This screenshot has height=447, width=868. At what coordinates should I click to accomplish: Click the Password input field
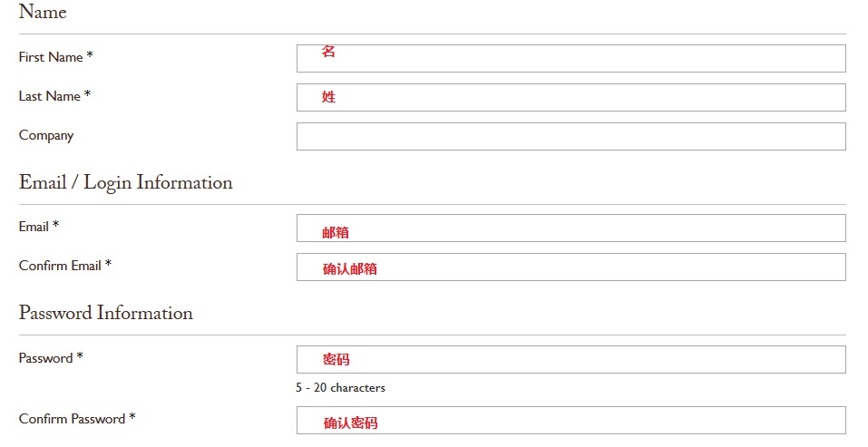coord(571,359)
